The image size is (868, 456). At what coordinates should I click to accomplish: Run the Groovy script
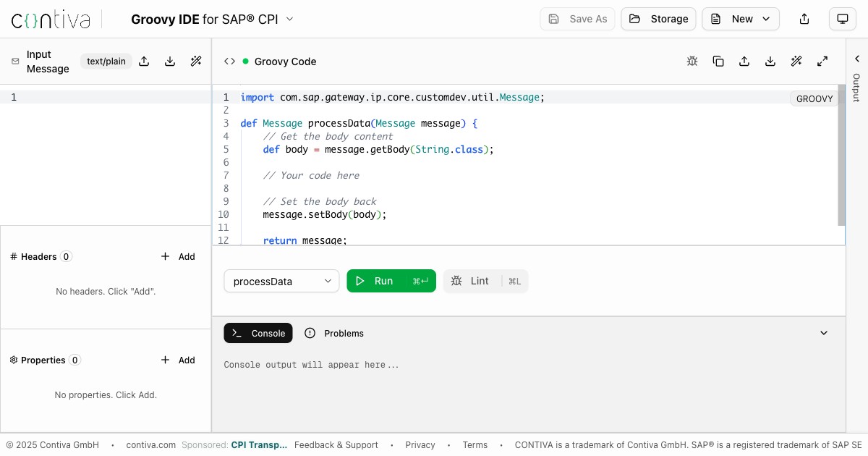[391, 281]
